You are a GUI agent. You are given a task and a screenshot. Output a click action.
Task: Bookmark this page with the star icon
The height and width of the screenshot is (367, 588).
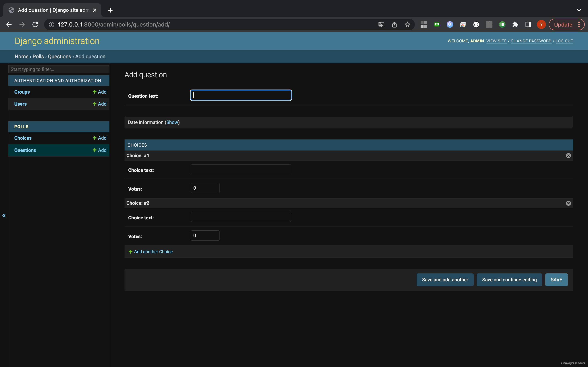click(407, 24)
